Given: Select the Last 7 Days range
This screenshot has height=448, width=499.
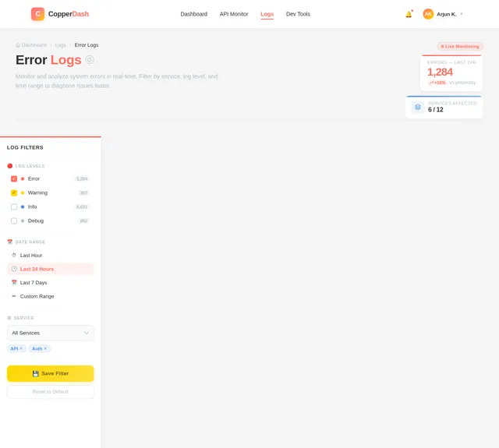Looking at the screenshot, I should tap(34, 282).
